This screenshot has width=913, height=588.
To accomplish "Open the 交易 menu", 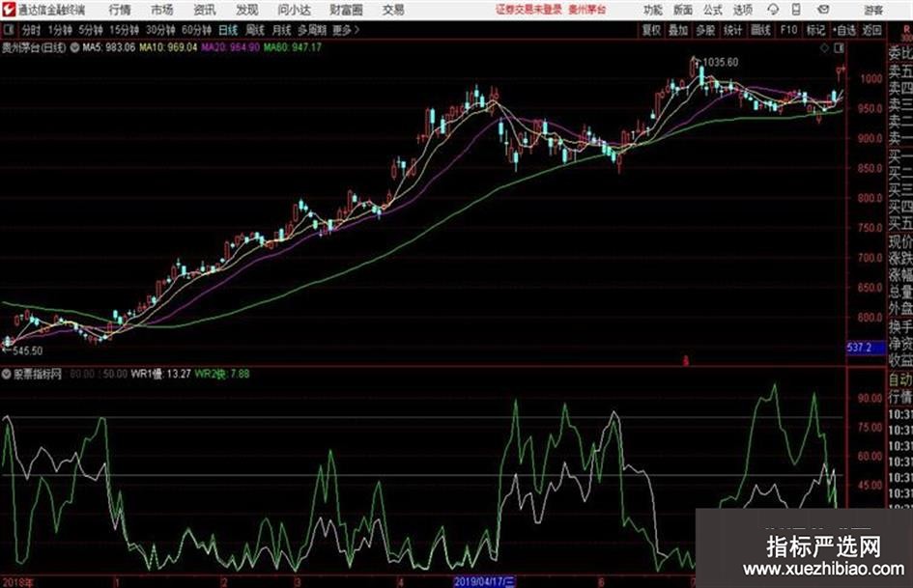I will point(393,10).
